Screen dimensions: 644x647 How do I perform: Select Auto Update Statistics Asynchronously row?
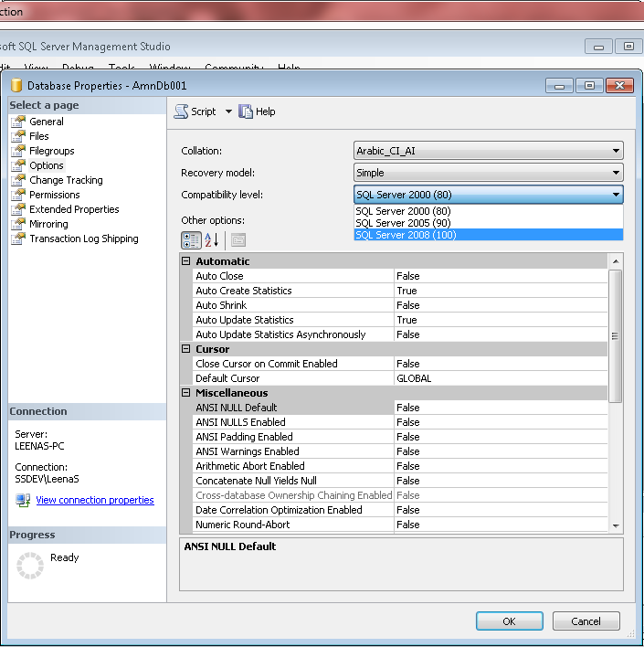pyautogui.click(x=400, y=334)
